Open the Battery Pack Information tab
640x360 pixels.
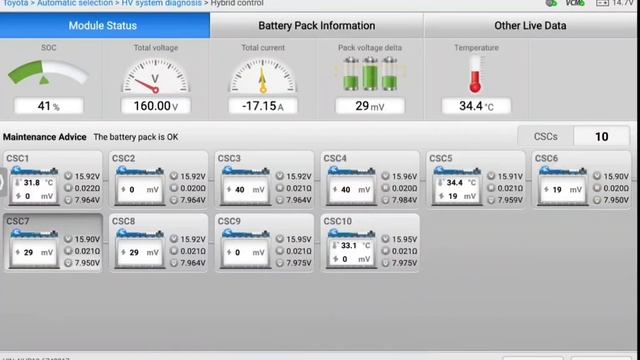coord(317,25)
